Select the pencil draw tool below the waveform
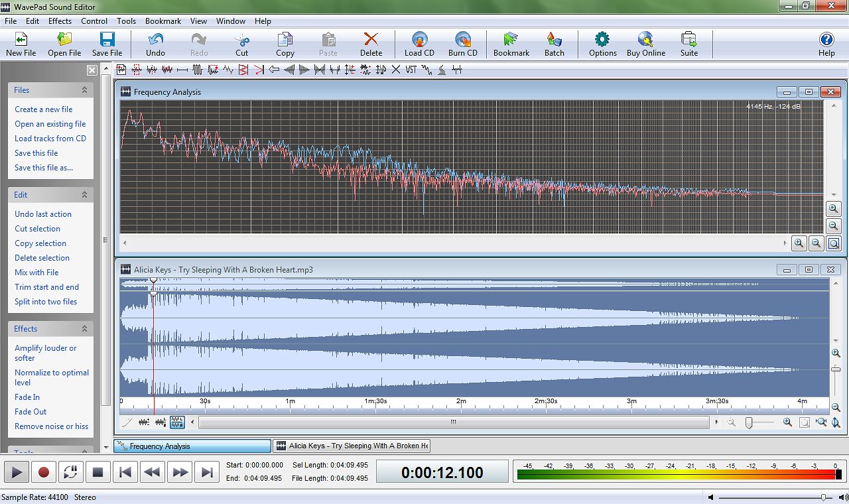Viewport: 849px width, 504px height. 127,422
